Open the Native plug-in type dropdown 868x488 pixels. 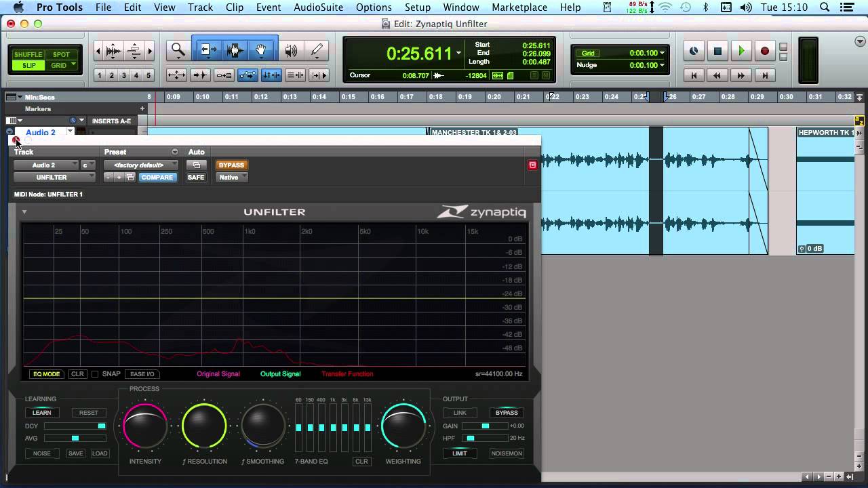coord(232,177)
